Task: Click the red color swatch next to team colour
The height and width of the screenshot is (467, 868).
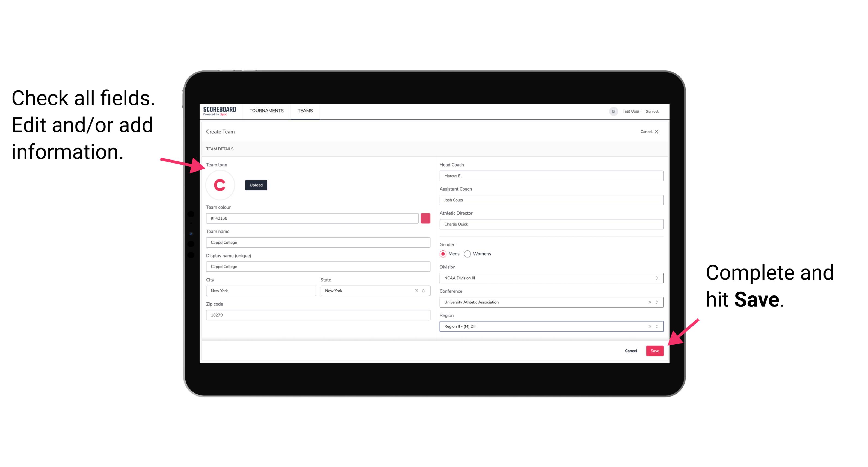Action: click(425, 218)
